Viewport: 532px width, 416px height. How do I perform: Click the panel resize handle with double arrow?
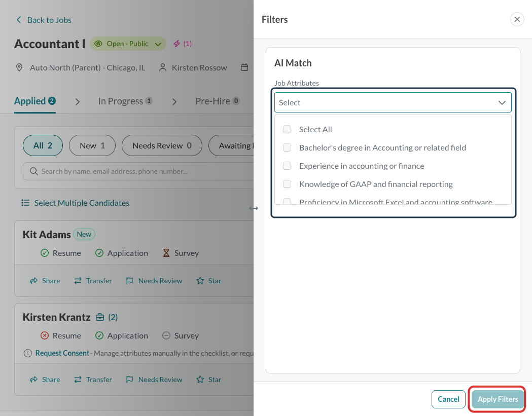[254, 208]
